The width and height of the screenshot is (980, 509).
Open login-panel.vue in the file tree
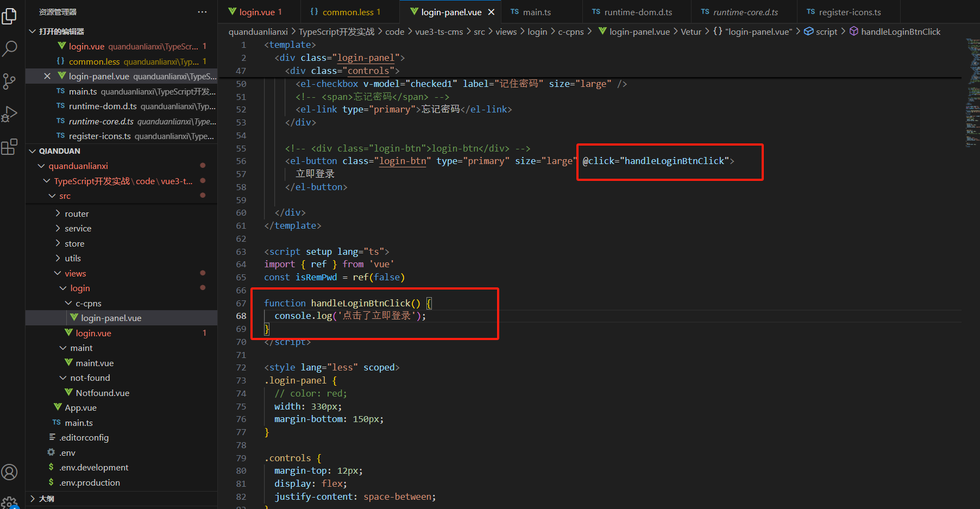[x=122, y=318]
